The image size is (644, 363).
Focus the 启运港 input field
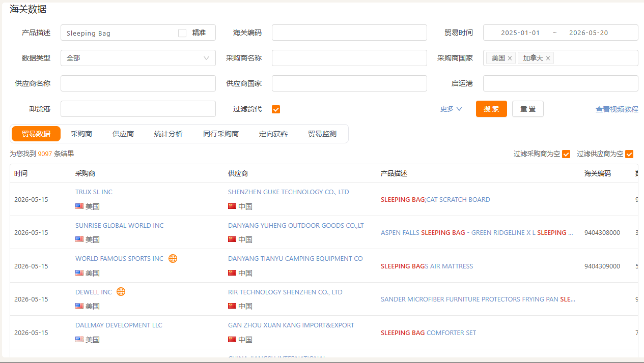[x=561, y=83]
